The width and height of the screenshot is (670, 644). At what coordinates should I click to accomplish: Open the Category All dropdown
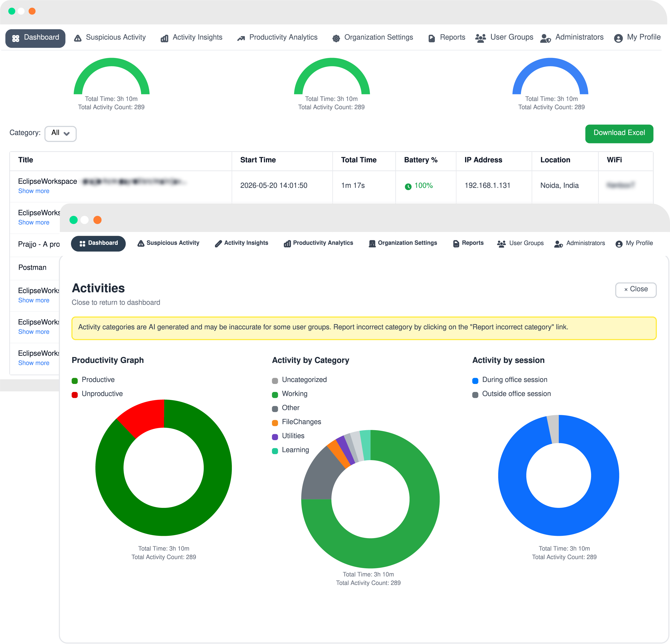pos(60,133)
